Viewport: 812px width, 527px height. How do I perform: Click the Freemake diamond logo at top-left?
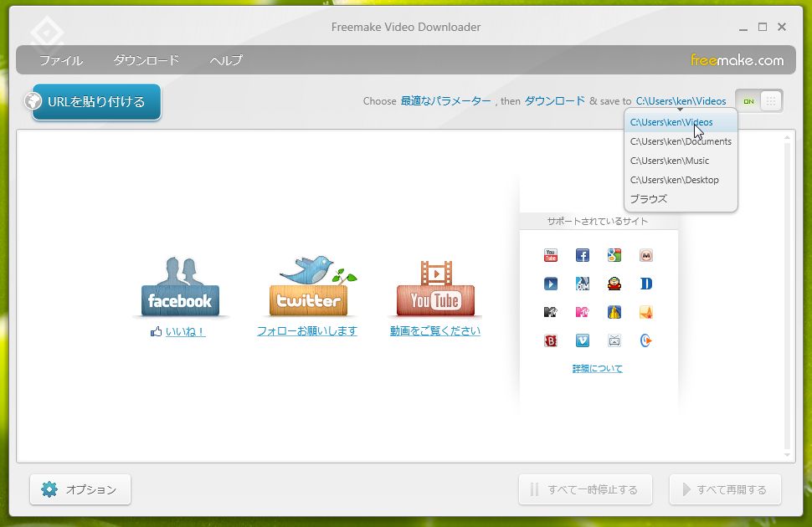coord(47,32)
